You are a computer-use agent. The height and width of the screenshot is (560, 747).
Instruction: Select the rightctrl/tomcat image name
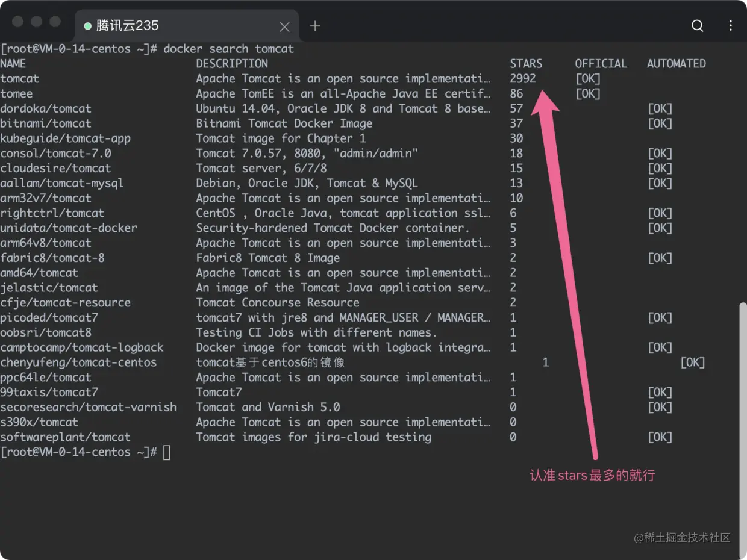52,213
